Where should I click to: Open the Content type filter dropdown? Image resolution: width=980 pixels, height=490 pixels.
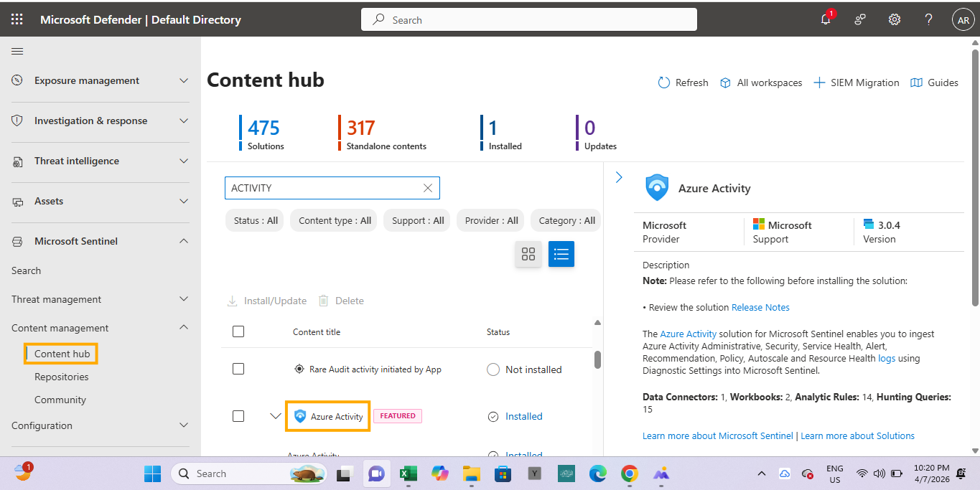pyautogui.click(x=335, y=221)
